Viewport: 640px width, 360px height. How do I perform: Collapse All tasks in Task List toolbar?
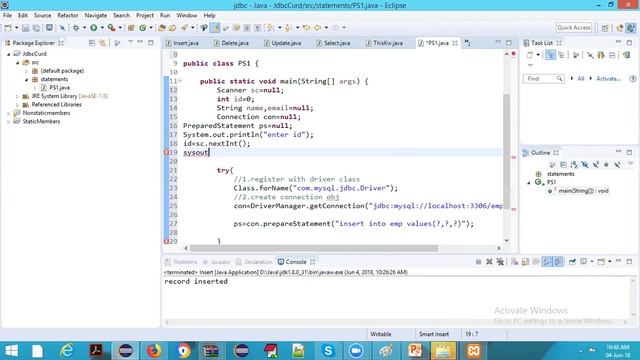click(x=612, y=55)
